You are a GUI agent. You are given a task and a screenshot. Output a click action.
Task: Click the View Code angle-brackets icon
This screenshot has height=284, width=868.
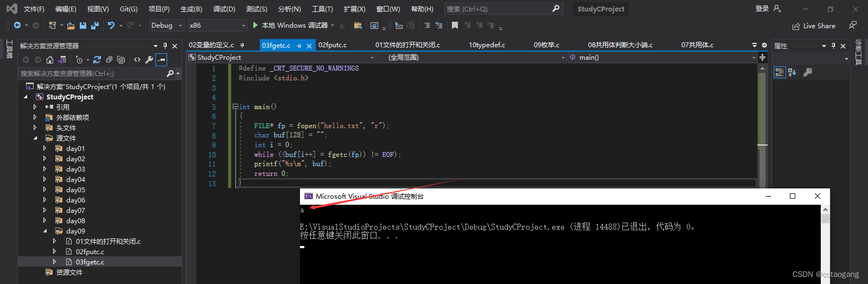pos(137,60)
